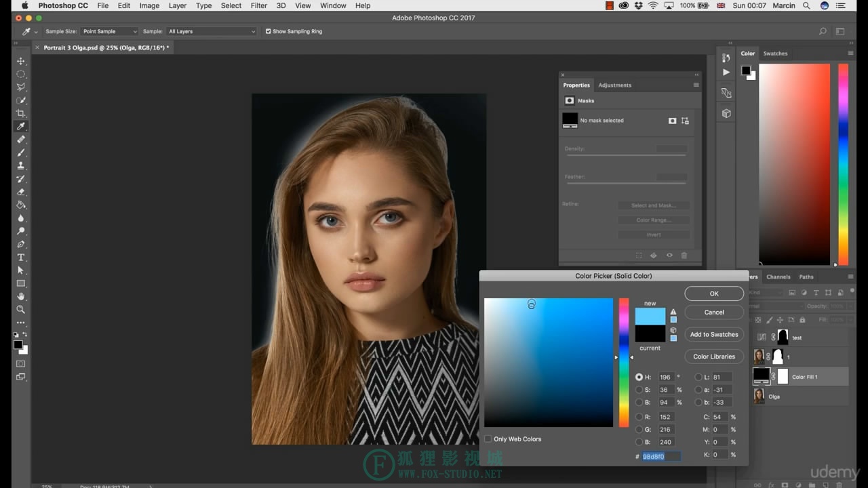Screen dimensions: 868x488
Task: Select the R red radio button
Action: pyautogui.click(x=639, y=417)
